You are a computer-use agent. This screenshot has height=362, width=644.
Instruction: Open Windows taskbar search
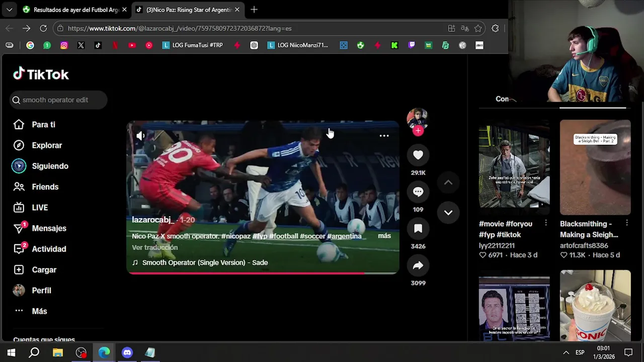34,352
